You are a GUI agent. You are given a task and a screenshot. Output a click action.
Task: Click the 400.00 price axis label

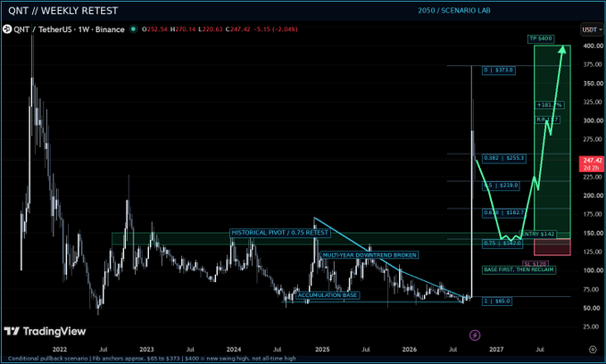(x=593, y=45)
